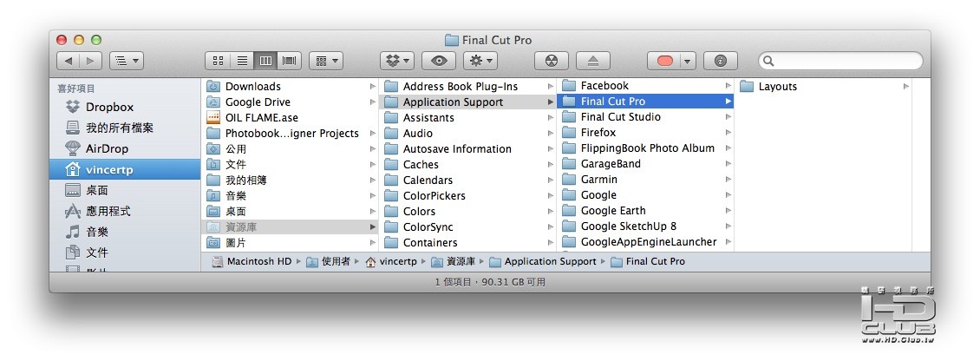Open the item arrangement dropdown
The image size is (980, 361).
coord(325,61)
